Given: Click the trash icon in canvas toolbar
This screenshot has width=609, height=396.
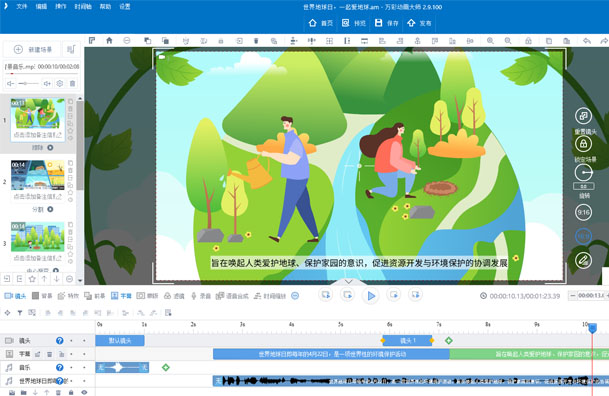Looking at the screenshot, I should click(x=256, y=41).
